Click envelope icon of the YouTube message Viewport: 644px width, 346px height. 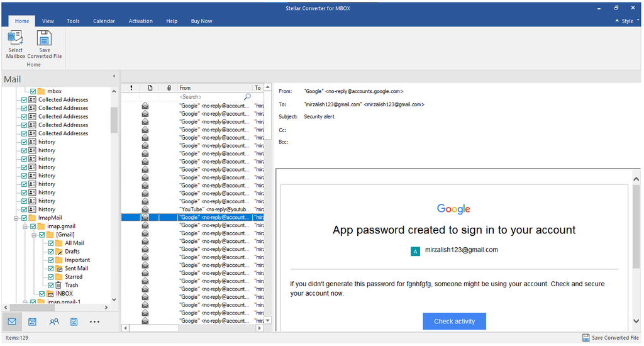pos(145,209)
